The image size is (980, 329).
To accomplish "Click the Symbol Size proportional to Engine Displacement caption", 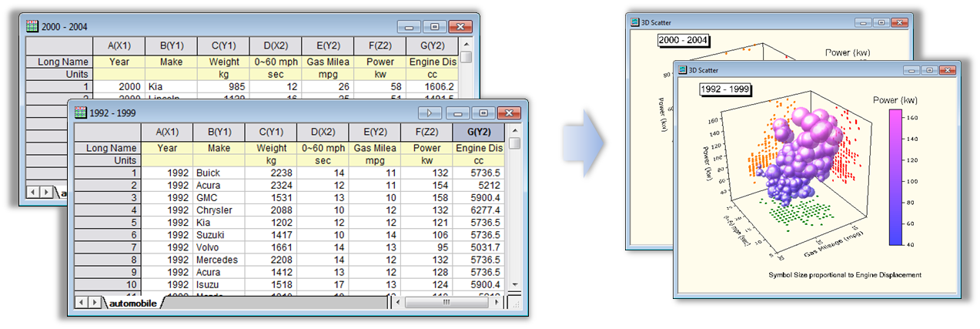I will 845,275.
